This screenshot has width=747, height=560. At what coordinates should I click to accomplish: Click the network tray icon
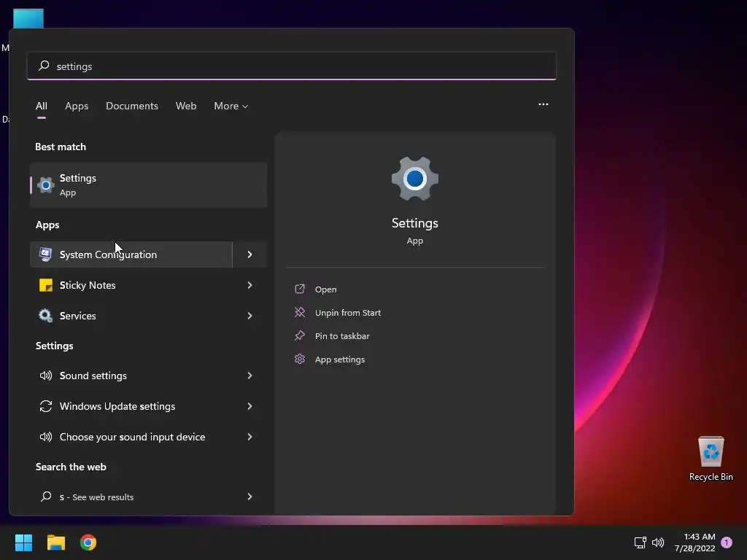[x=640, y=542]
